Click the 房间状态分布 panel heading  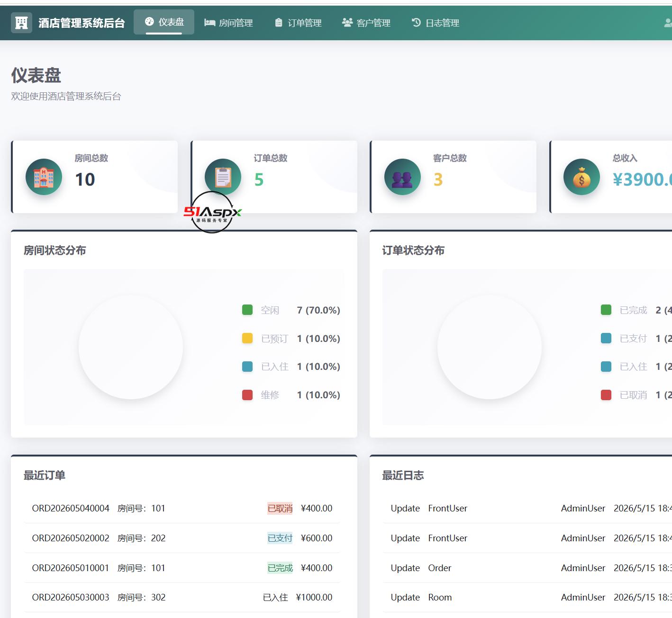pyautogui.click(x=55, y=251)
